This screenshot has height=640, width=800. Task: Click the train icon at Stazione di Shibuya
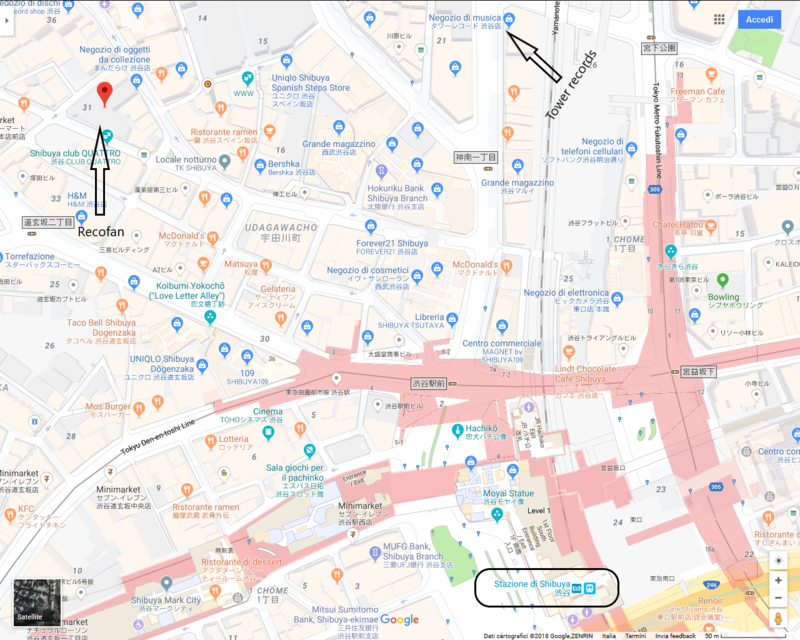click(589, 587)
